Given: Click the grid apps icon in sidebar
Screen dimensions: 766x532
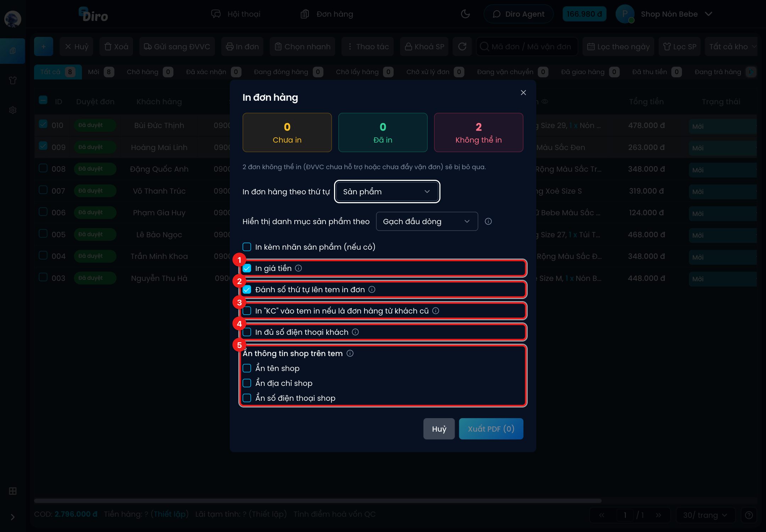Looking at the screenshot, I should (x=13, y=491).
